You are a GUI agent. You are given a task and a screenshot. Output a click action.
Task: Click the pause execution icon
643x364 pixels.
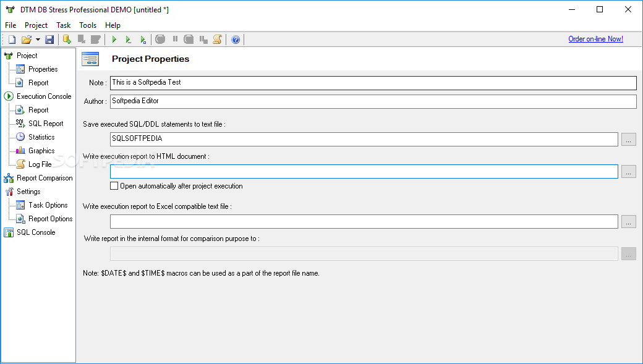(x=175, y=39)
